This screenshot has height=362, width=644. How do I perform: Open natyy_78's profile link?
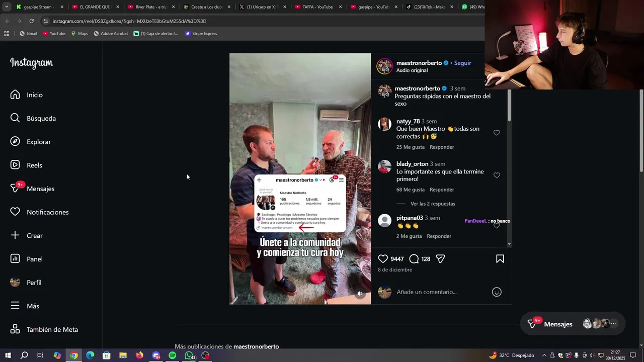pos(408,121)
